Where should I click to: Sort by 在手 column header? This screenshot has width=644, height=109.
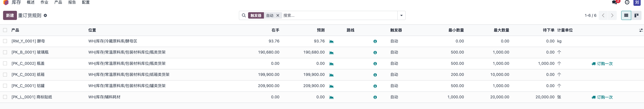275,30
